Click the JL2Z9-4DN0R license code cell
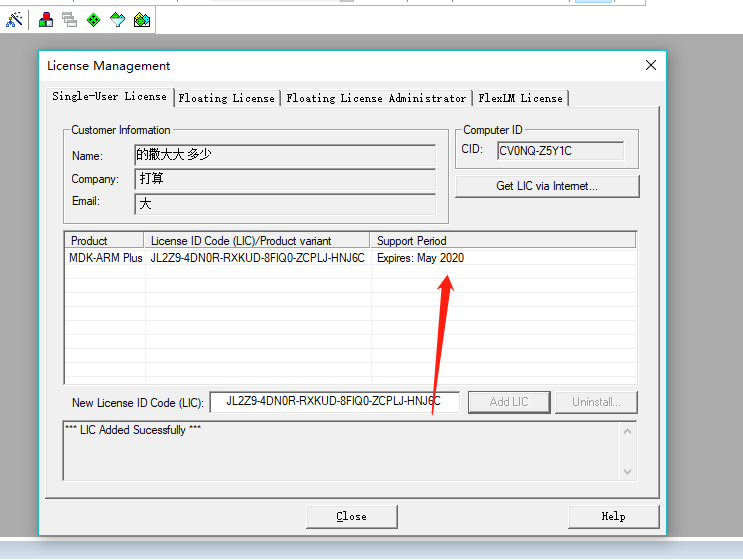The width and height of the screenshot is (743, 560). [x=257, y=258]
